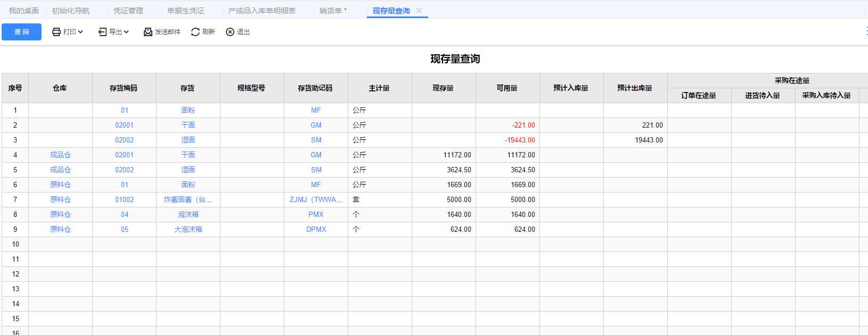Click the export icon for 导出
Image resolution: width=868 pixels, height=335 pixels.
[x=103, y=32]
